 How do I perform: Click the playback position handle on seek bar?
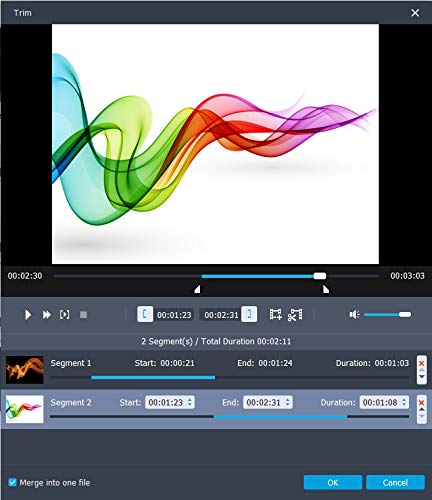320,276
